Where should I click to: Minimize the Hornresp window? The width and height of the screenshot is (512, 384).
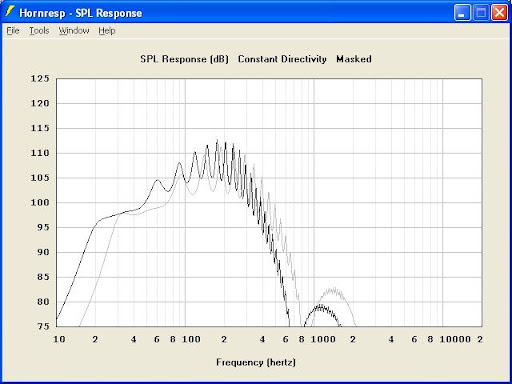coord(462,13)
